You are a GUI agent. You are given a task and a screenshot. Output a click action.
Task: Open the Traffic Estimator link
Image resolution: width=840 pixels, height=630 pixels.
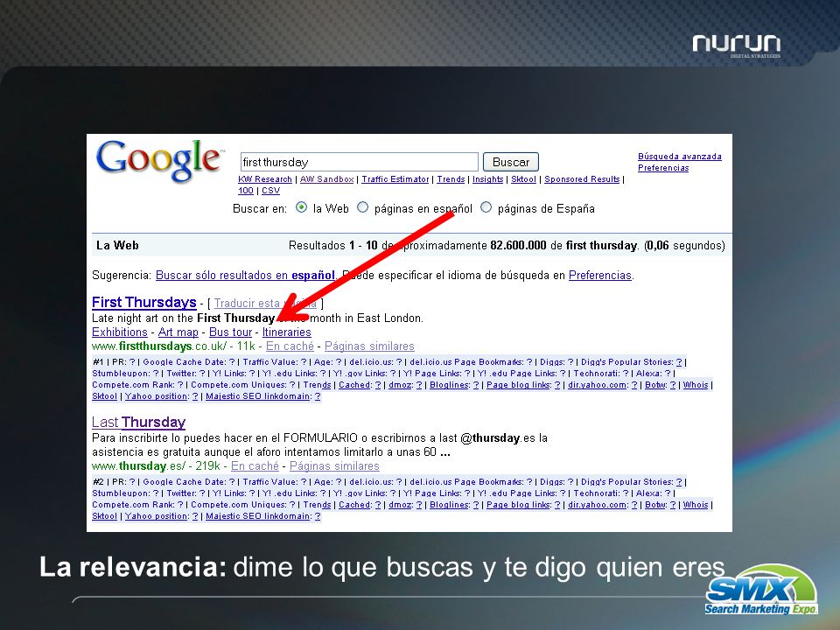point(395,179)
